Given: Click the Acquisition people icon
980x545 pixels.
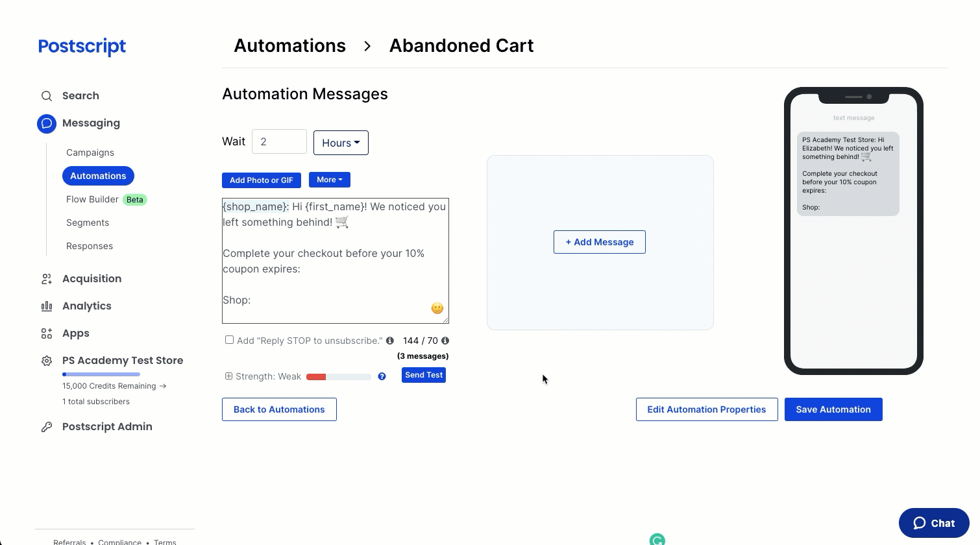Looking at the screenshot, I should 47,279.
